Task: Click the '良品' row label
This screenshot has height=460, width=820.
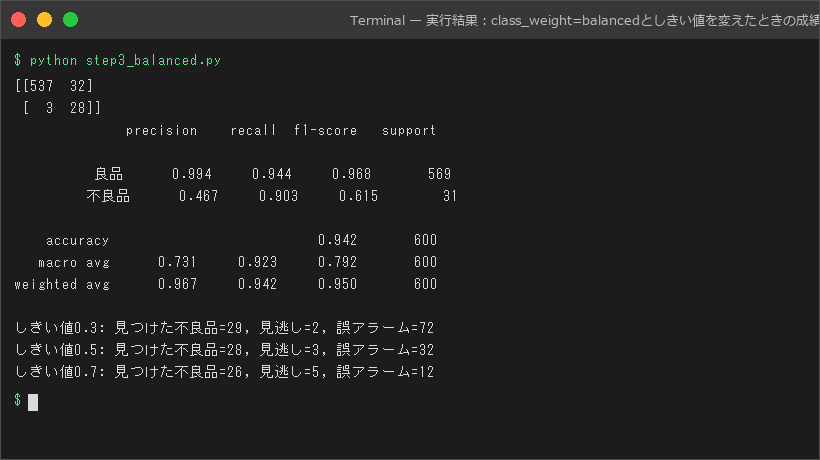Action: 108,174
